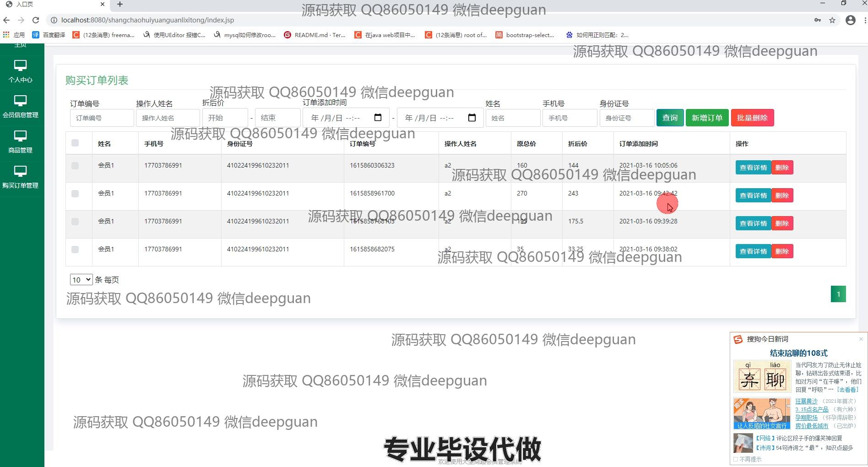Viewport: 868px width, 467px height.
Task: Click the 商品管理 sidebar icon
Action: 20,136
